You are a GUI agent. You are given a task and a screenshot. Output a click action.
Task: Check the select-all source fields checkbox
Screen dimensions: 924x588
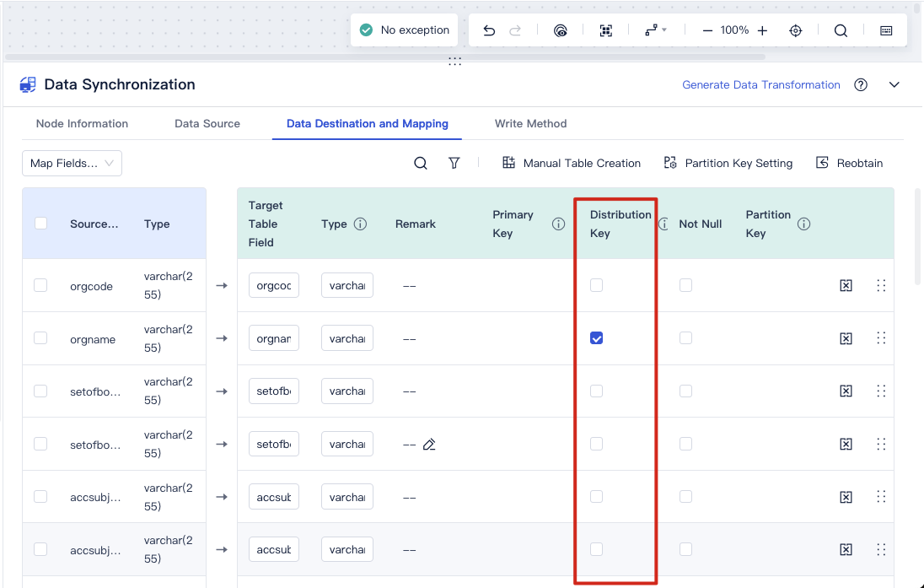(40, 224)
